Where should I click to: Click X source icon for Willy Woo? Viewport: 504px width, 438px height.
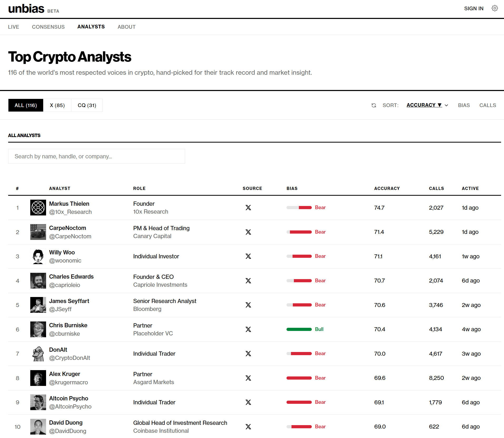coord(248,256)
